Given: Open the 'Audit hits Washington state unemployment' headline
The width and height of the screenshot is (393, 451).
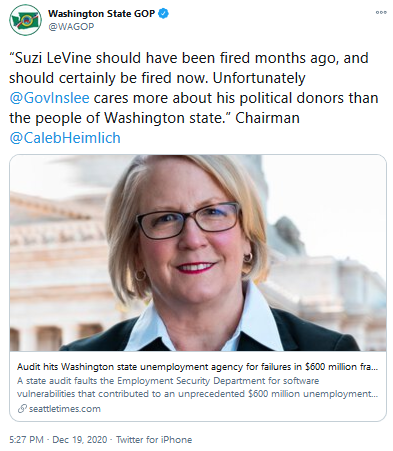Looking at the screenshot, I should pos(197,367).
